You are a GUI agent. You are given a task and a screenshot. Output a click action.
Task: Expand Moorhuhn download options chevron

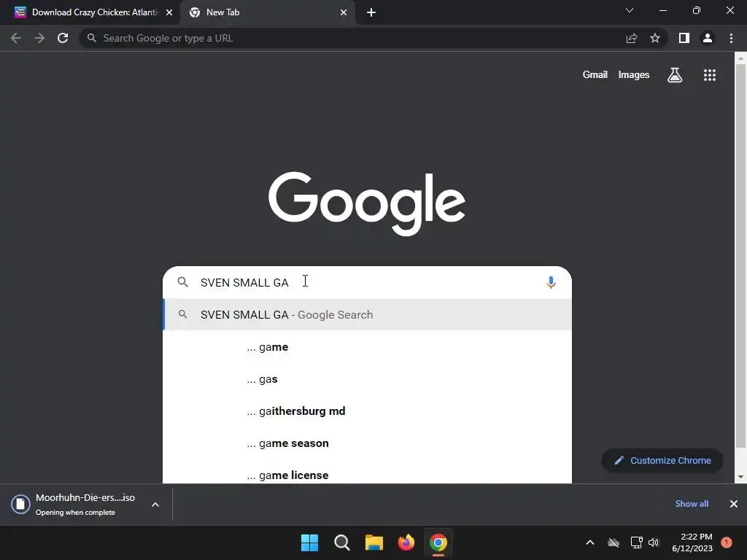tap(155, 505)
